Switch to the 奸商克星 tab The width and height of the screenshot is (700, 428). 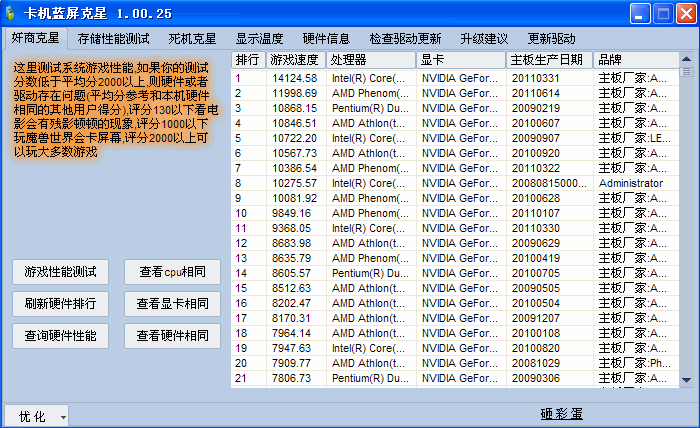[35, 38]
